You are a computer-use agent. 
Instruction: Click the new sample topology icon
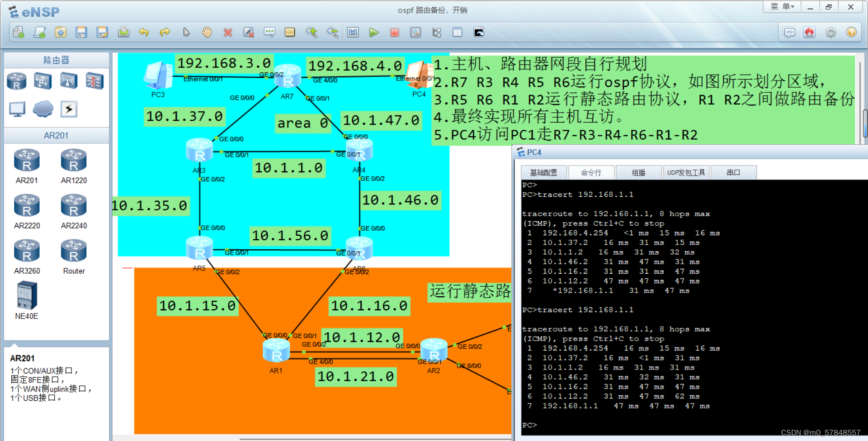click(39, 32)
